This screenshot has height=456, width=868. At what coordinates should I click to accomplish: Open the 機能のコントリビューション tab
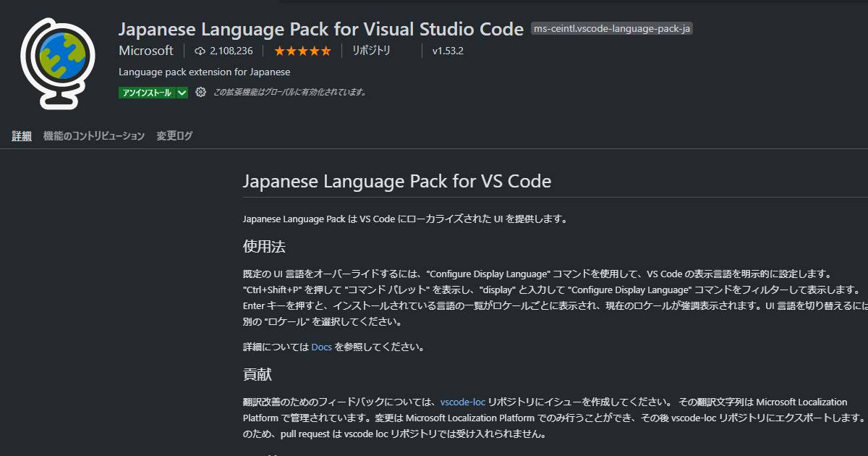coord(94,136)
